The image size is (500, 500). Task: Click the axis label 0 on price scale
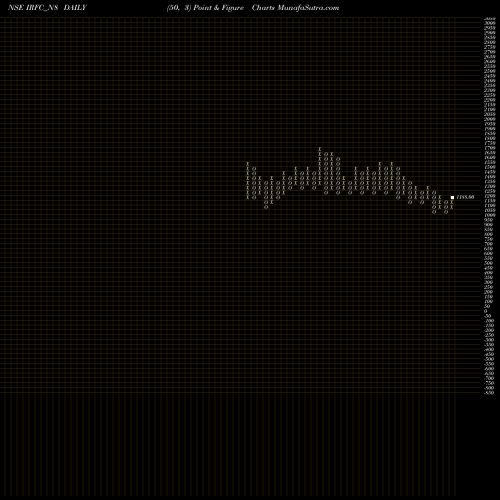[x=486, y=311]
